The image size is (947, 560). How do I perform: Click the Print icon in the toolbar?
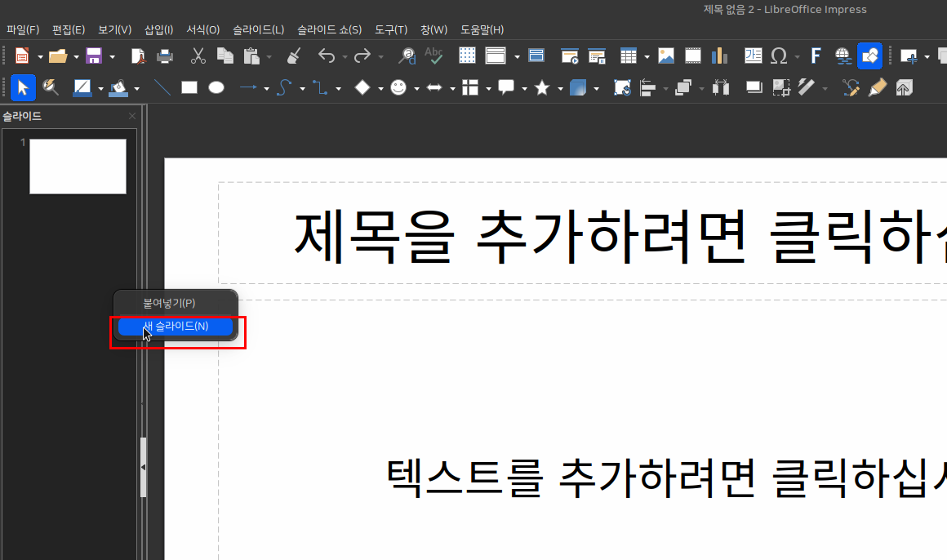[x=164, y=56]
